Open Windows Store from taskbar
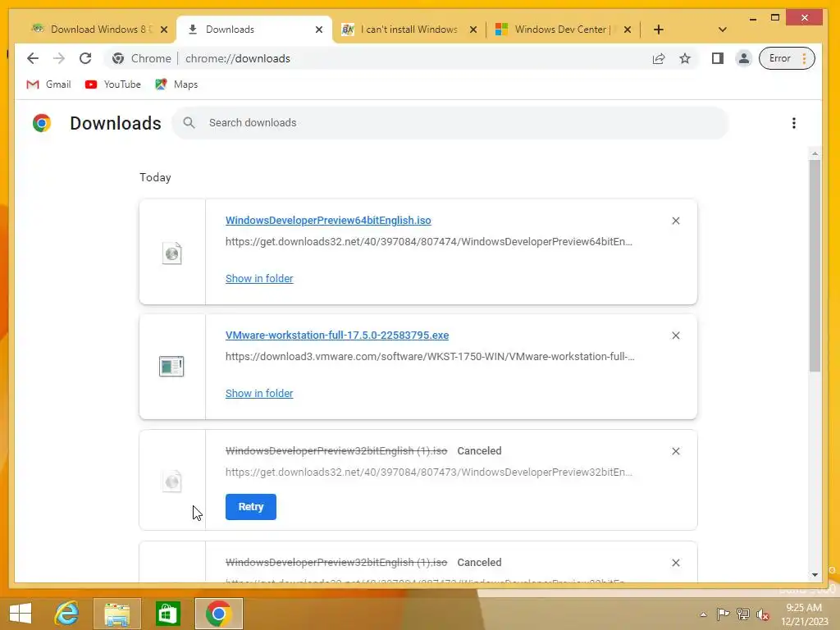Viewport: 840px width, 630px height. pyautogui.click(x=167, y=614)
